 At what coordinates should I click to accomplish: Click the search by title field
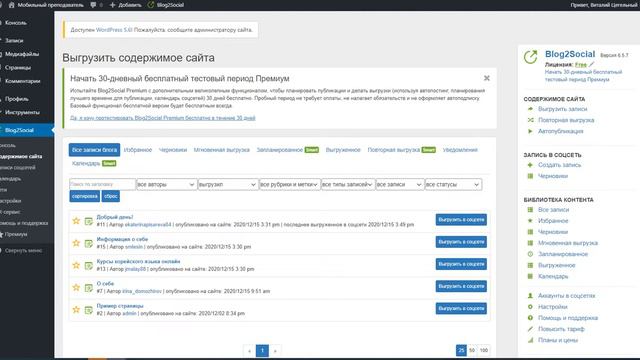(102, 184)
